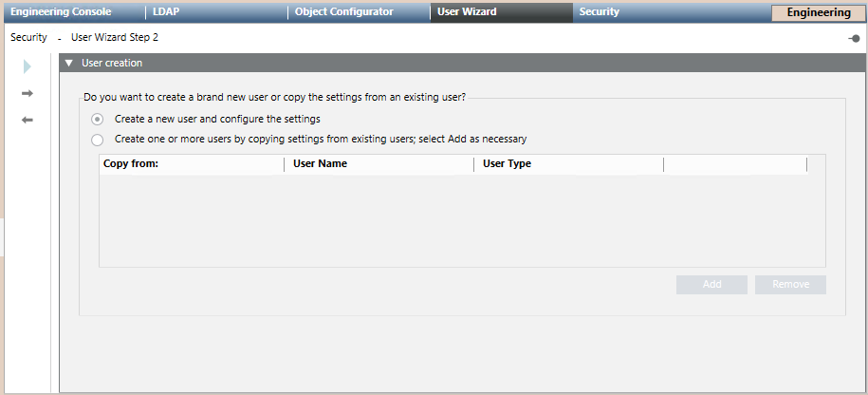Select 'Create a new user and configure the settings'
This screenshot has width=868, height=395.
pos(98,120)
